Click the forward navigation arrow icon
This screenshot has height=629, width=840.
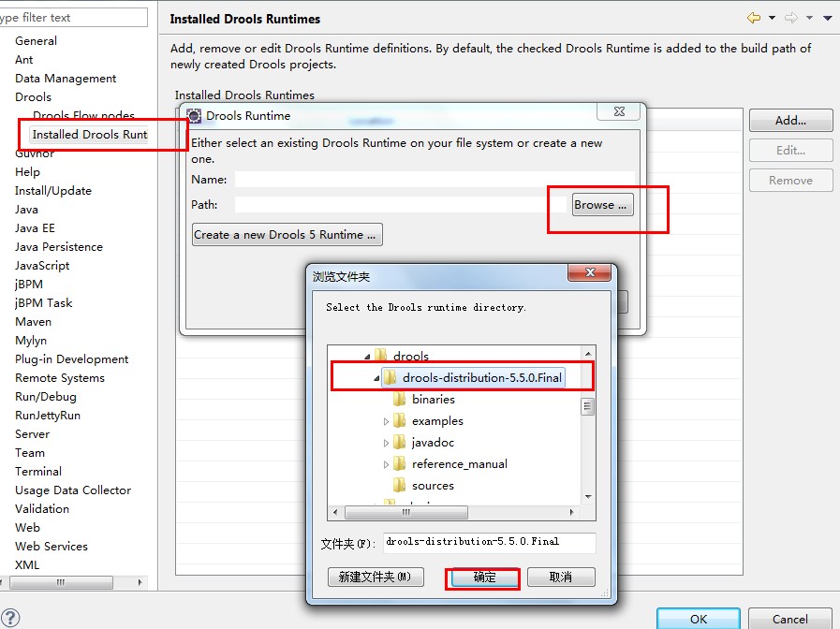[790, 18]
